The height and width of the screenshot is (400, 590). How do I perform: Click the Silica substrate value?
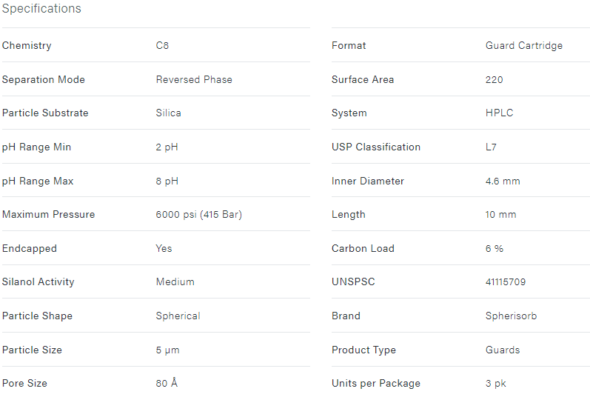click(x=169, y=113)
